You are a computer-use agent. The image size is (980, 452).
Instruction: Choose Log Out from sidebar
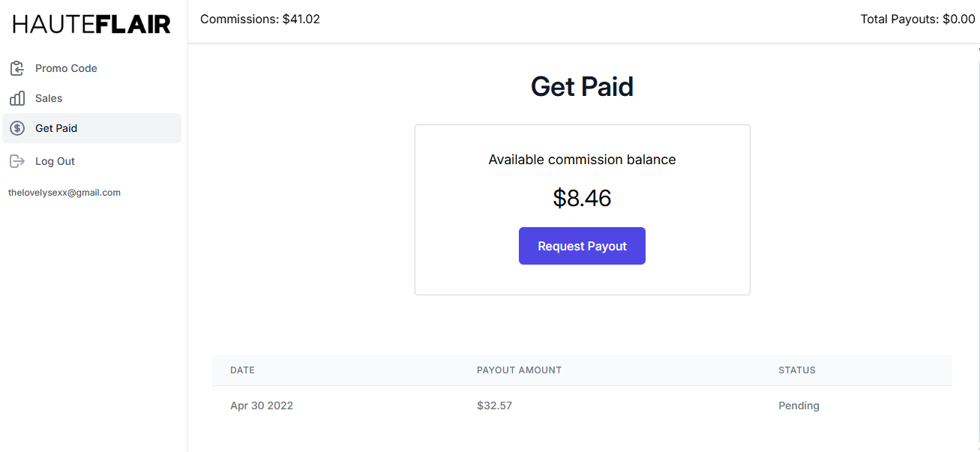55,161
